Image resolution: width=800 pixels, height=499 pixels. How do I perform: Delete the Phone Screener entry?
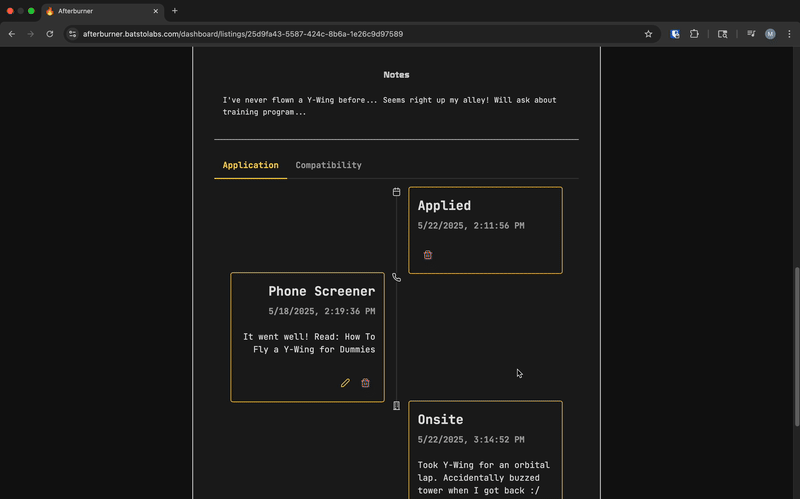point(365,383)
